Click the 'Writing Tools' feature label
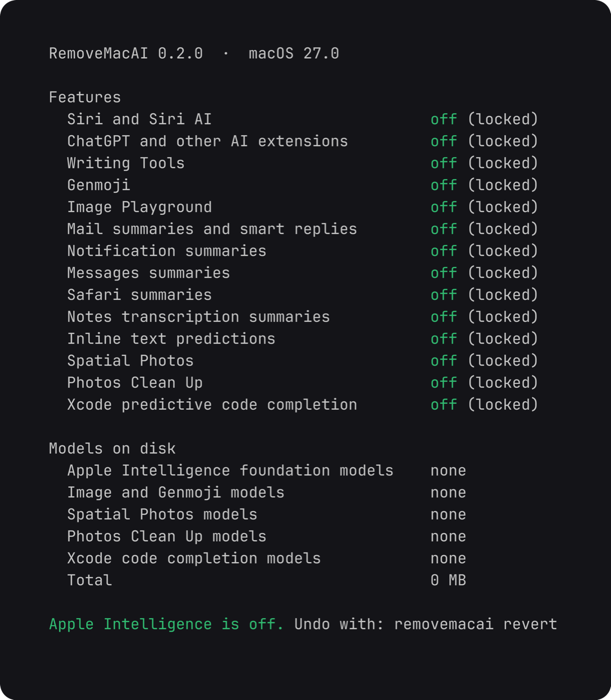Viewport: 611px width, 700px height. click(x=126, y=163)
